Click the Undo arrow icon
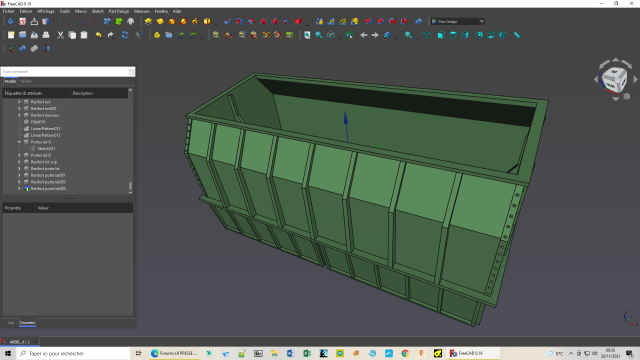This screenshot has width=640, height=360. pos(98,35)
